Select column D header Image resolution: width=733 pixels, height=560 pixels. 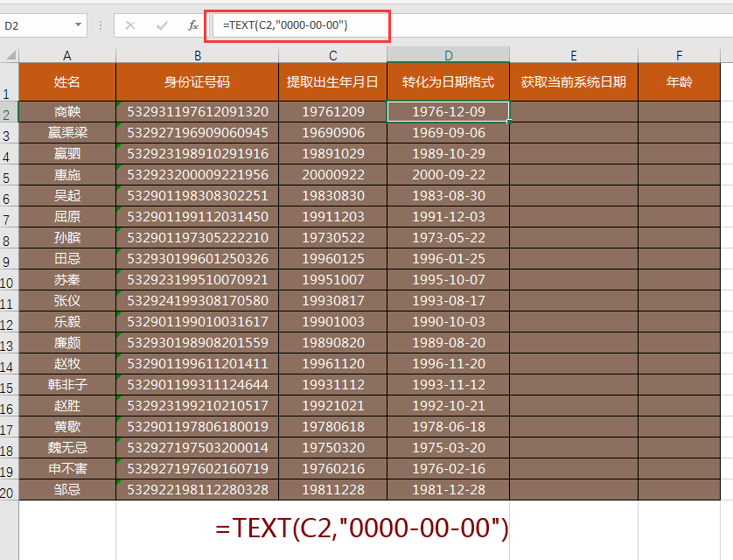(449, 56)
